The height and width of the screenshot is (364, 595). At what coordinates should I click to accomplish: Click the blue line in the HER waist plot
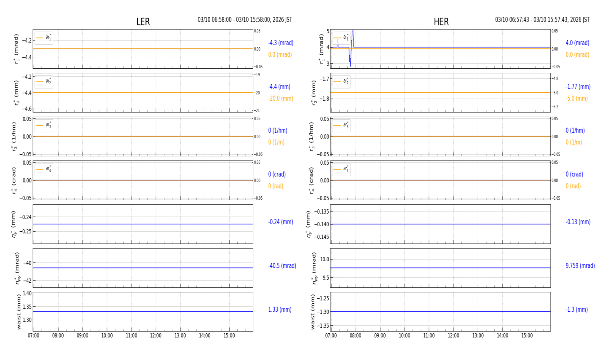[440, 312]
